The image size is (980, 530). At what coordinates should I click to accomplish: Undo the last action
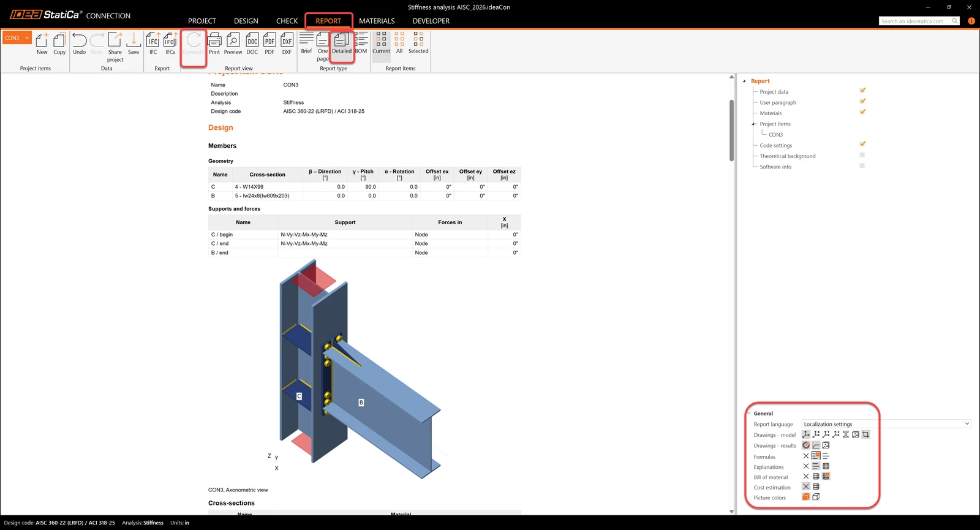click(80, 44)
